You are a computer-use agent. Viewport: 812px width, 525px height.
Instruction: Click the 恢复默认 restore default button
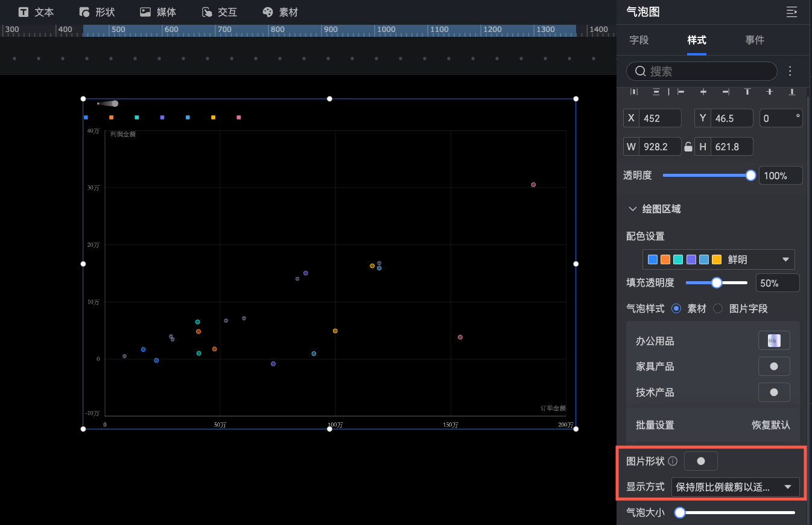point(771,425)
